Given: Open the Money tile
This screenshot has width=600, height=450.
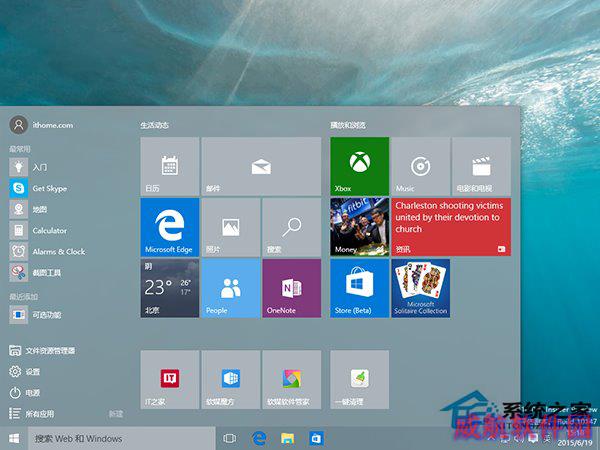Looking at the screenshot, I should point(360,227).
